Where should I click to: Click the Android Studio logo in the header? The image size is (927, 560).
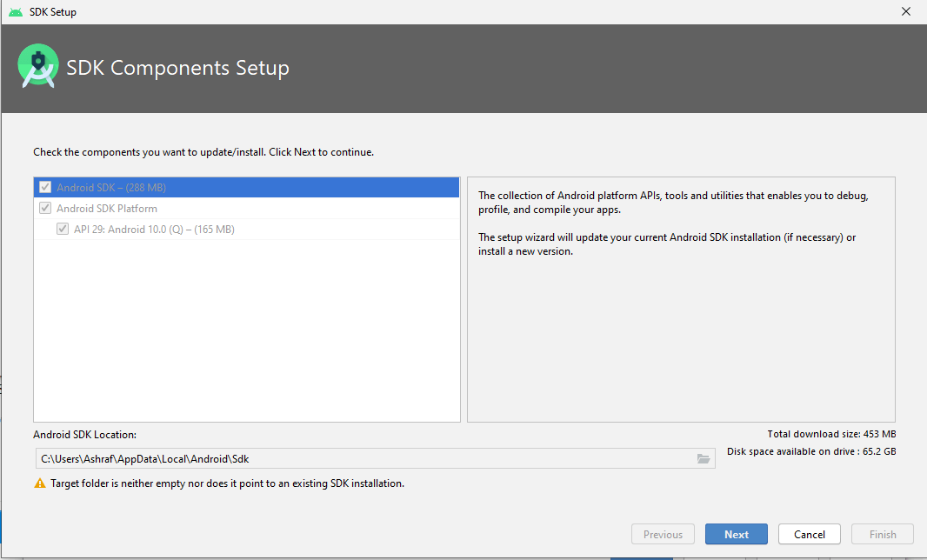[38, 67]
